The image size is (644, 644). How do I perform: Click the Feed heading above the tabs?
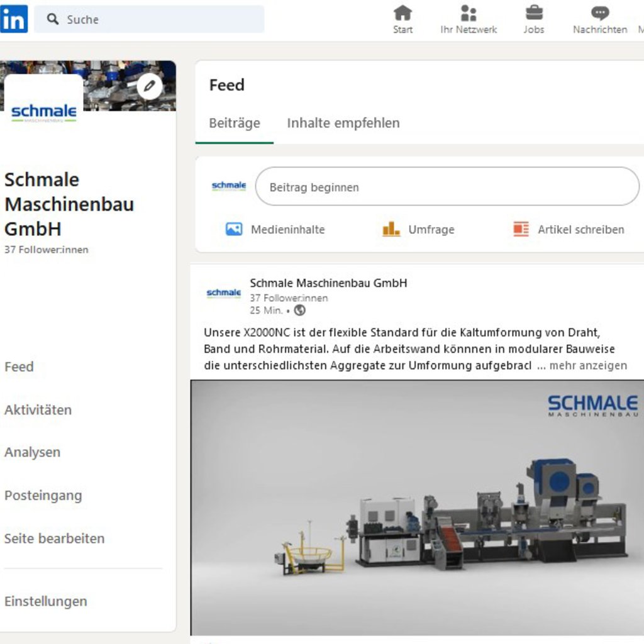[226, 85]
